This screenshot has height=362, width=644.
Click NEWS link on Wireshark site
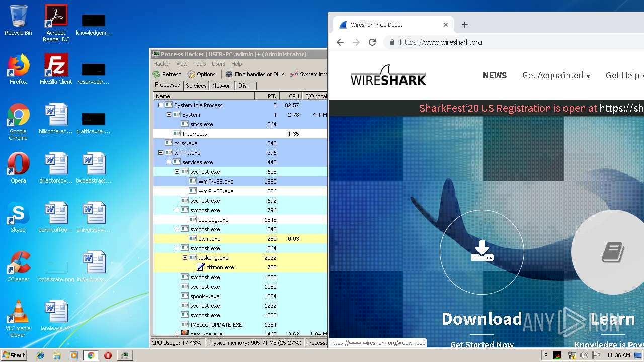click(495, 75)
